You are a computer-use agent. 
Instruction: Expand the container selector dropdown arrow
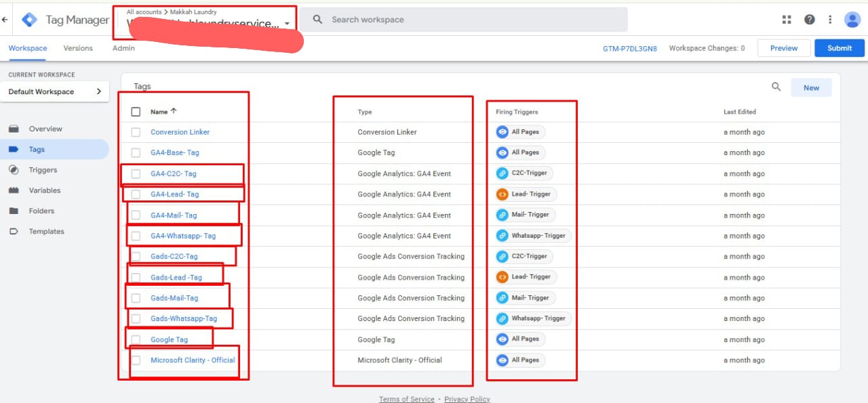tap(287, 24)
